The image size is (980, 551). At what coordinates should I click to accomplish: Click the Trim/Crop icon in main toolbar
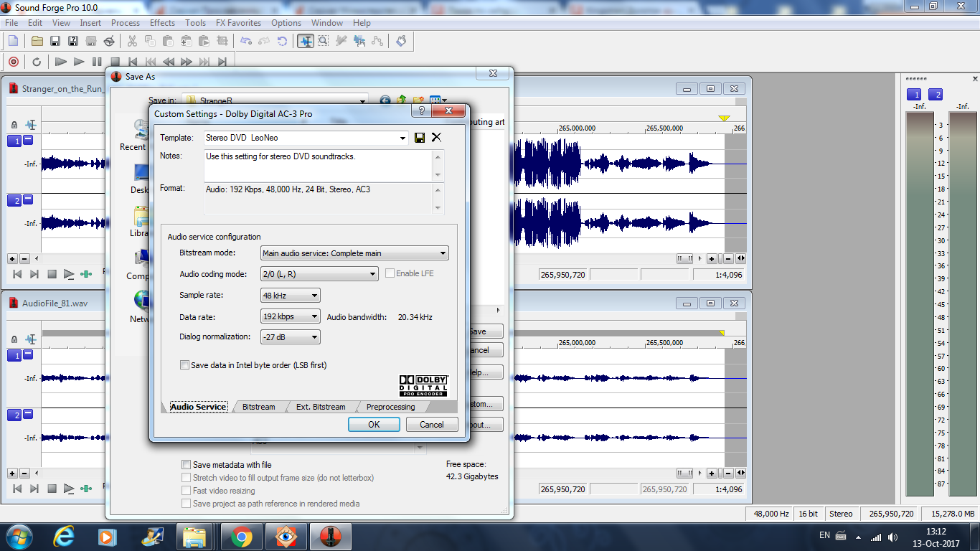pyautogui.click(x=222, y=41)
